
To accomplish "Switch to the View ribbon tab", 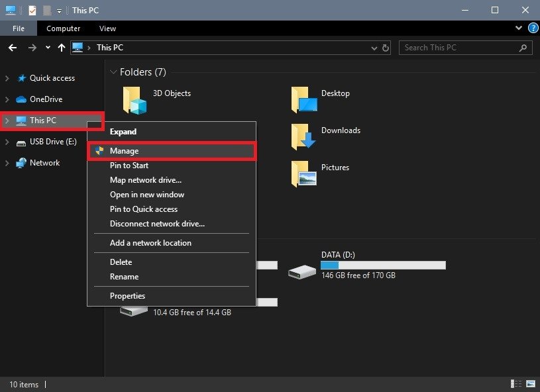I will [x=107, y=28].
